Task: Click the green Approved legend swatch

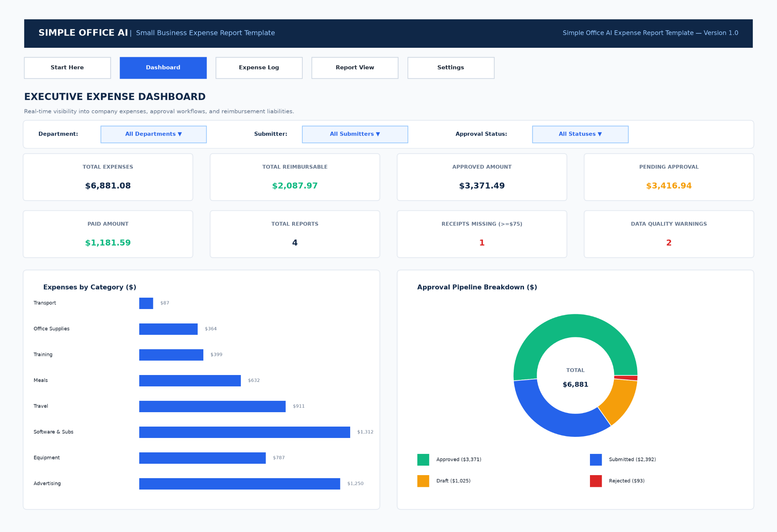Action: 423,460
